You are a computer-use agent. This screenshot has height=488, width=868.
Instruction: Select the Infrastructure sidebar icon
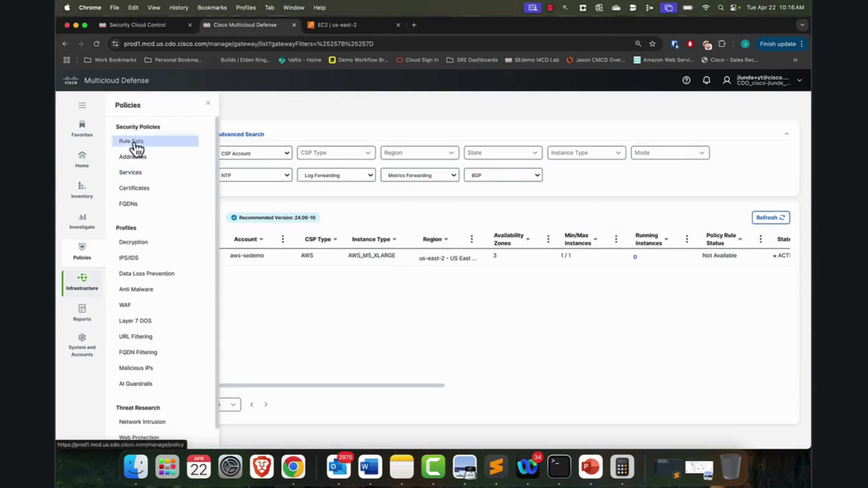click(x=82, y=282)
